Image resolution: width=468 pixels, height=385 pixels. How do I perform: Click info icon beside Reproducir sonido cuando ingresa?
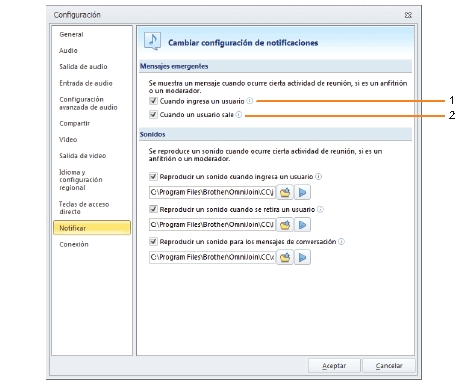[x=319, y=177]
